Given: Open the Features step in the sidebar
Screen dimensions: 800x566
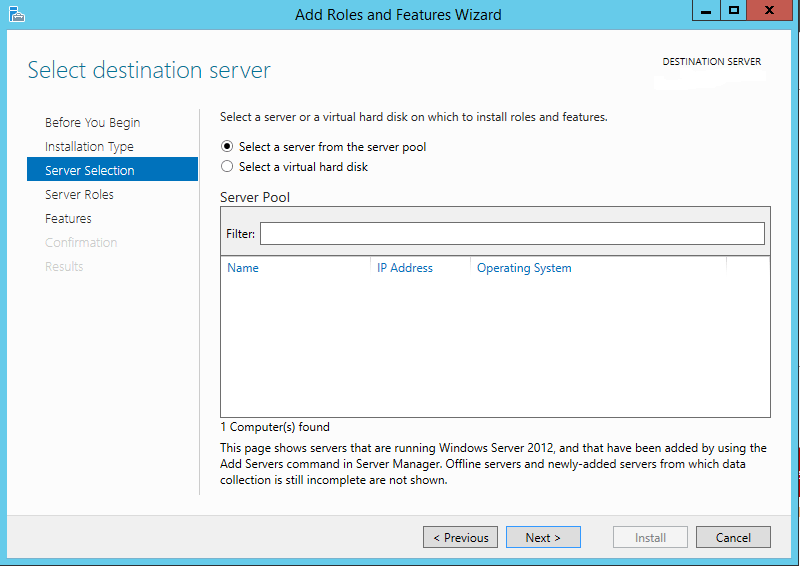Looking at the screenshot, I should pyautogui.click(x=68, y=219).
